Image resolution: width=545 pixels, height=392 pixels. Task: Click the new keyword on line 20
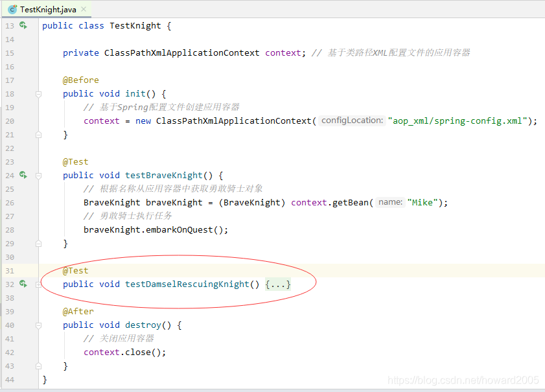coord(143,121)
